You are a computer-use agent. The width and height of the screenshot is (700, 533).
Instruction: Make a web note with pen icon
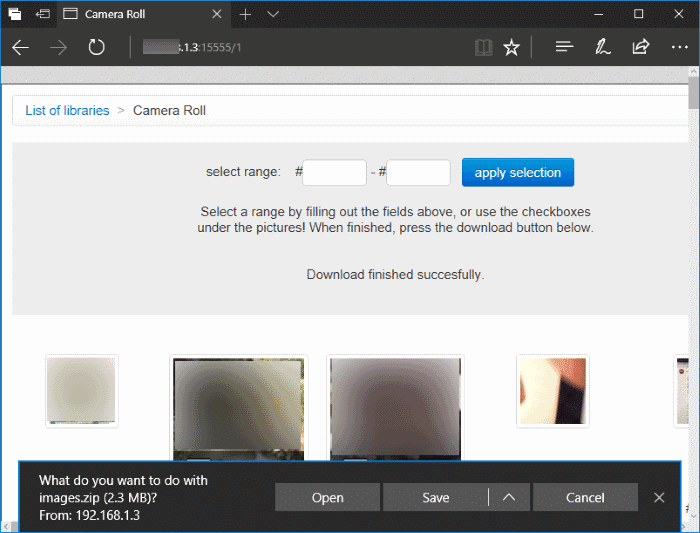tap(602, 46)
